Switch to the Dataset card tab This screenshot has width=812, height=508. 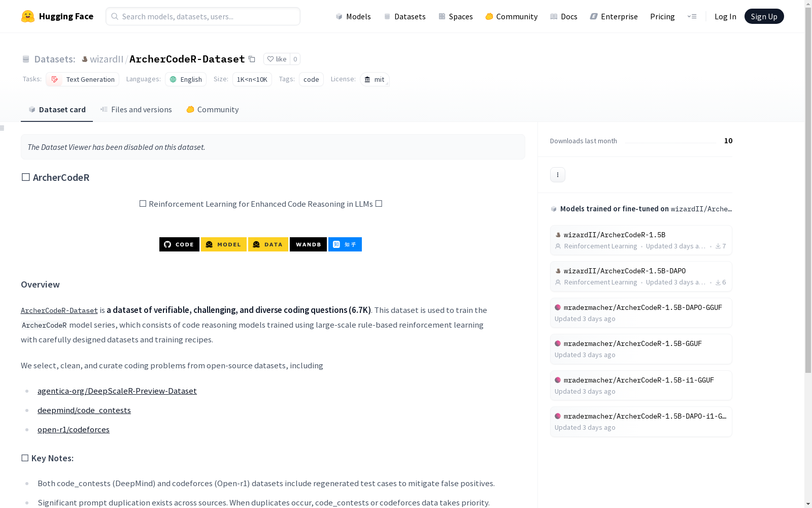coord(57,110)
